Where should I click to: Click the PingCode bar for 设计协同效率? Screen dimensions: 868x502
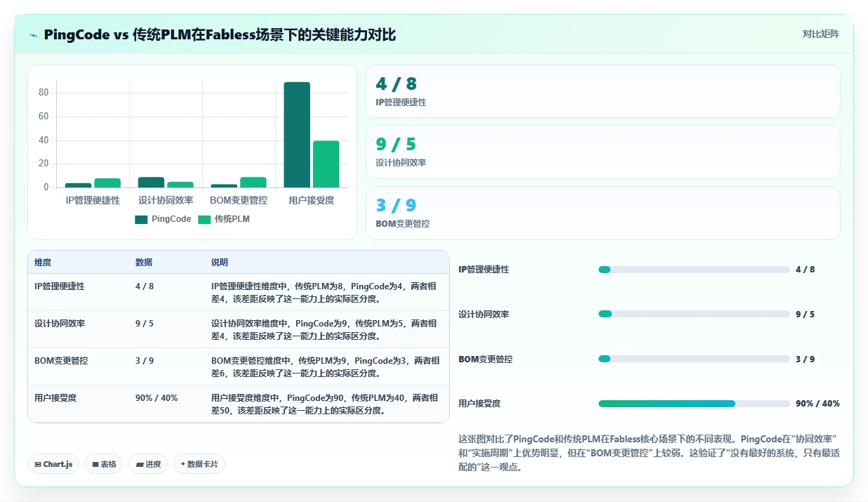pyautogui.click(x=151, y=182)
